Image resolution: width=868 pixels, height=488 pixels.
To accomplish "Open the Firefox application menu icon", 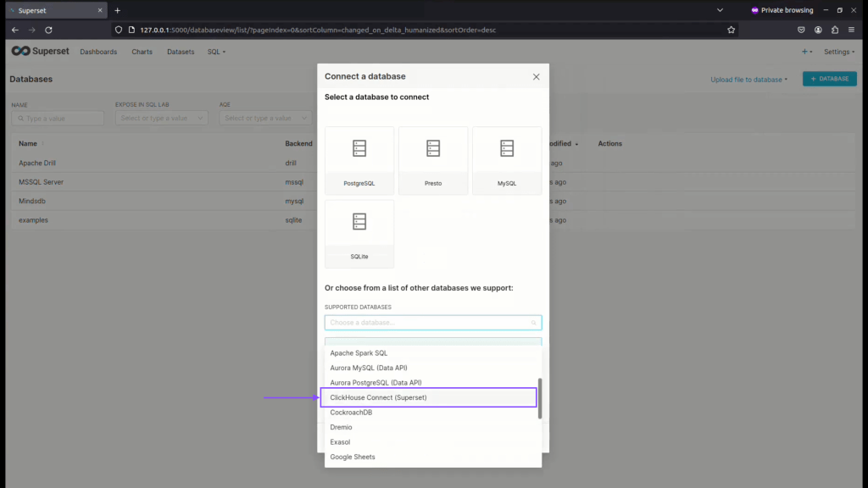I will pos(851,30).
